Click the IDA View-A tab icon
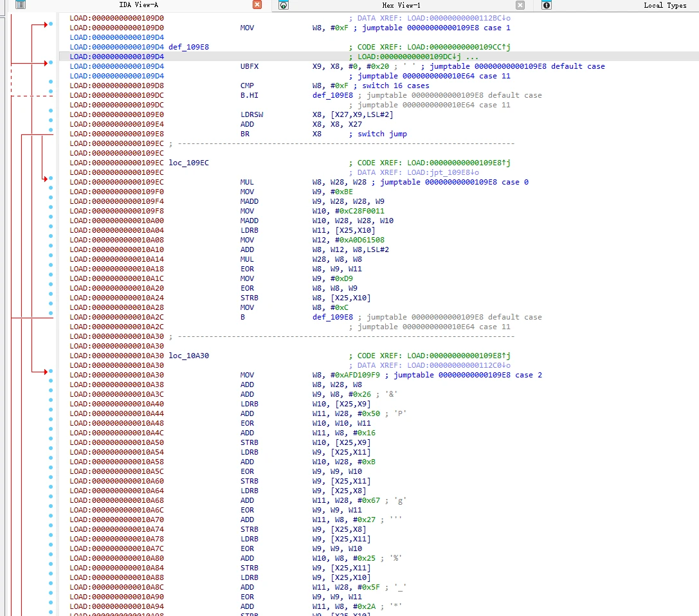The height and width of the screenshot is (616, 699). pos(21,5)
